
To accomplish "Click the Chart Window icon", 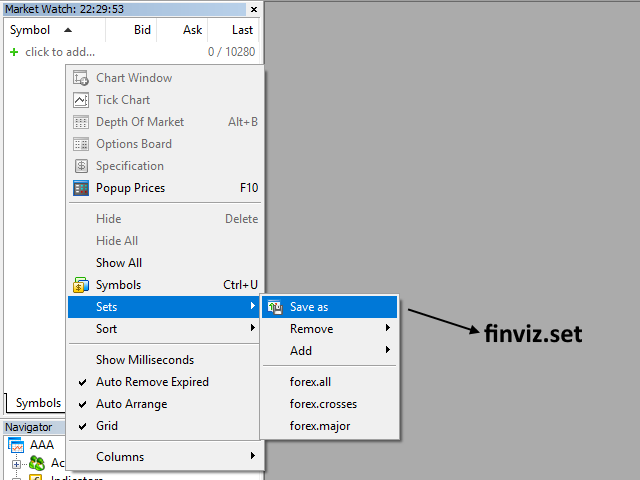I will click(81, 78).
